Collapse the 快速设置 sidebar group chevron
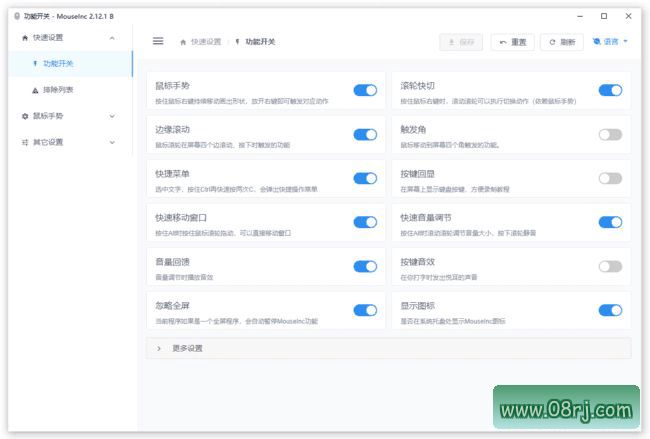This screenshot has width=650, height=439. pos(112,38)
